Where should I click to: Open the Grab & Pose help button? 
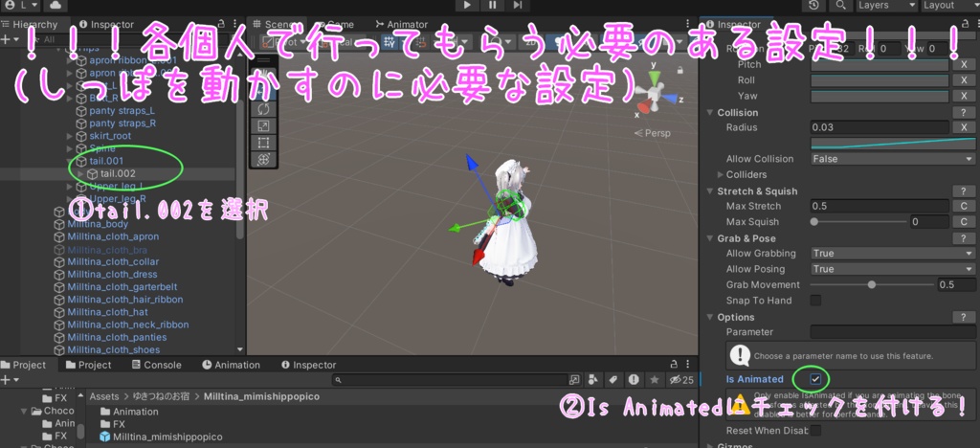963,238
